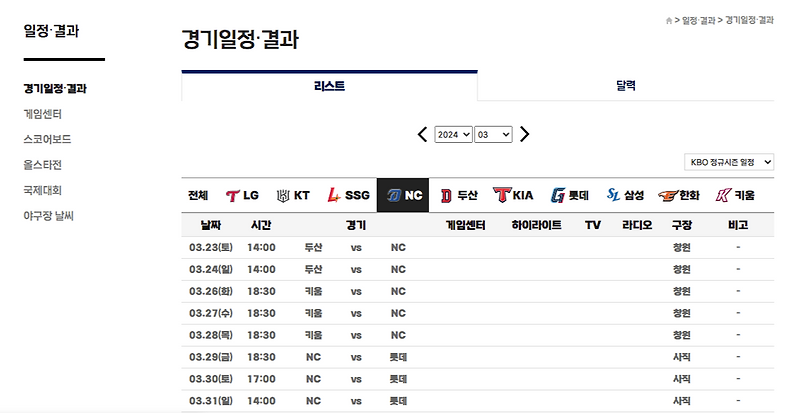Screen dimensions: 800x413
Task: Click date cell 03.27(수)
Action: pos(211,313)
